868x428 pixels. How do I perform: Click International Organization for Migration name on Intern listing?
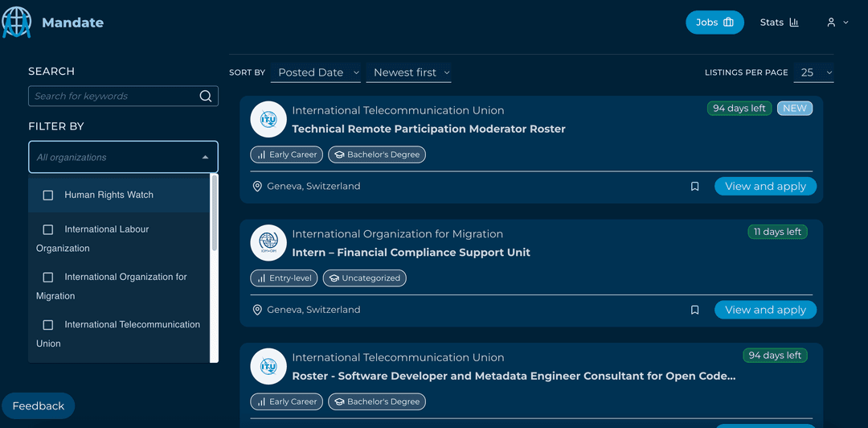tap(398, 234)
